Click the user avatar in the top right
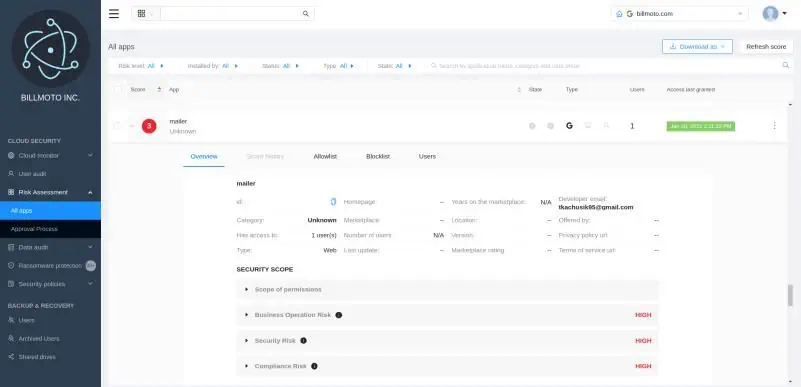 770,14
